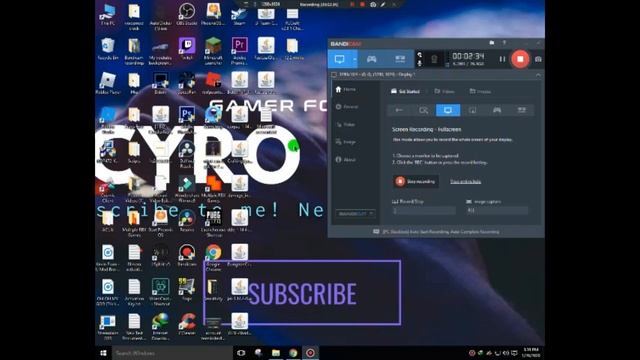Open Video settings in Bandicam sidebar
Image resolution: width=640 pixels, height=360 pixels.
pos(345,124)
